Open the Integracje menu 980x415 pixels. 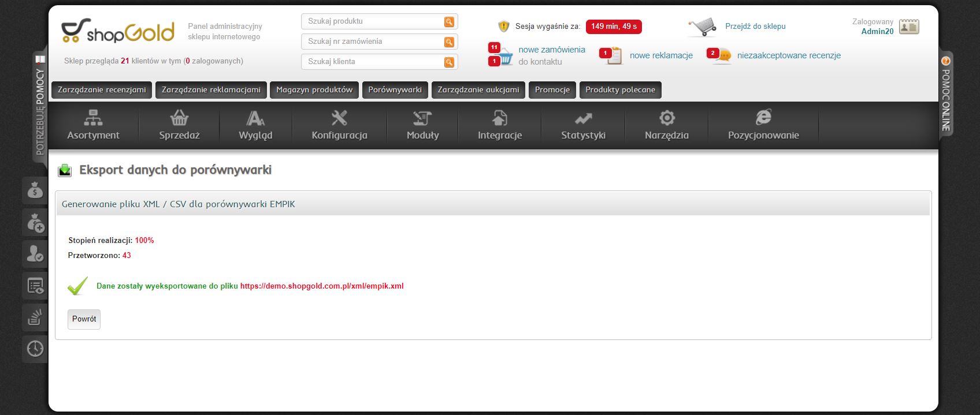point(500,126)
